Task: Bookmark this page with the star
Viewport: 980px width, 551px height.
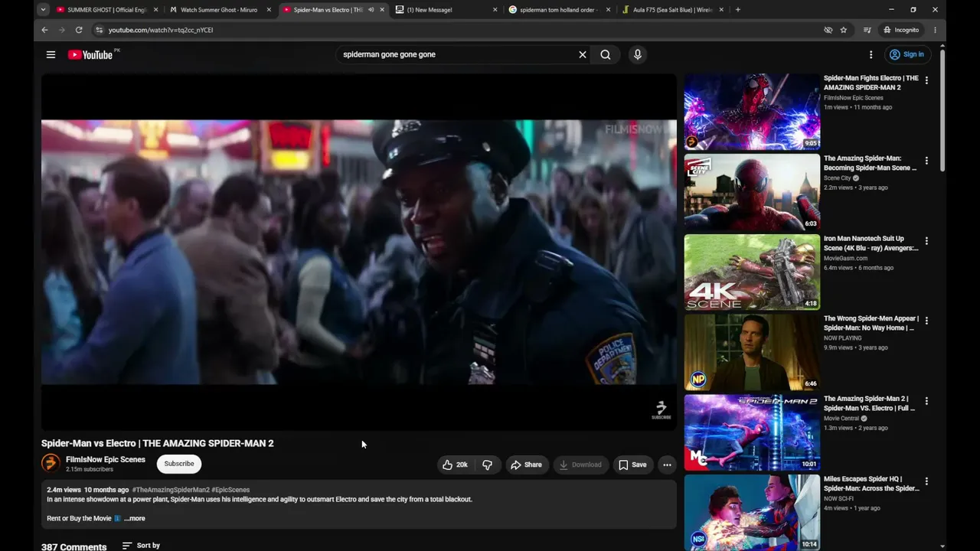Action: pyautogui.click(x=844, y=30)
